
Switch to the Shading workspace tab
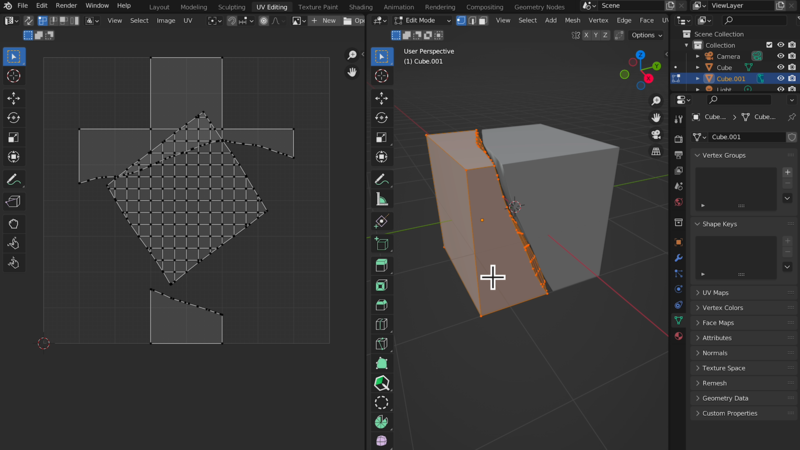[361, 7]
